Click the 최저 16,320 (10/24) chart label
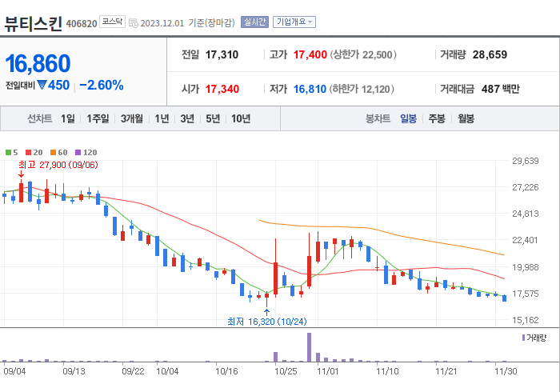 point(266,322)
